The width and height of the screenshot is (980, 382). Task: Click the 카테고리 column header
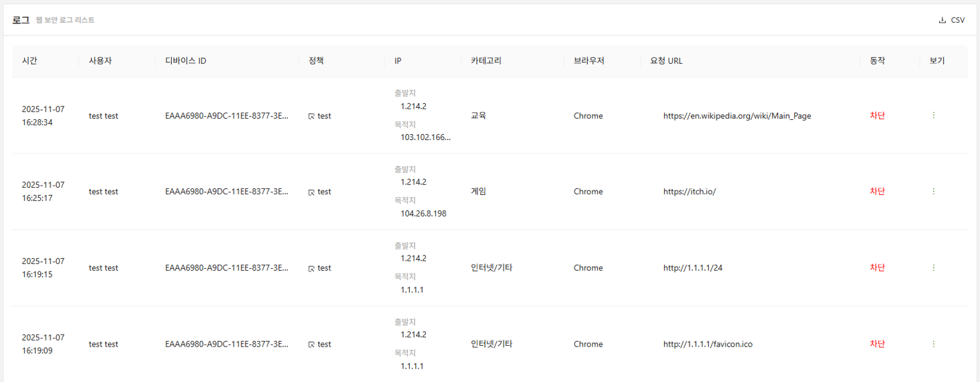click(486, 61)
